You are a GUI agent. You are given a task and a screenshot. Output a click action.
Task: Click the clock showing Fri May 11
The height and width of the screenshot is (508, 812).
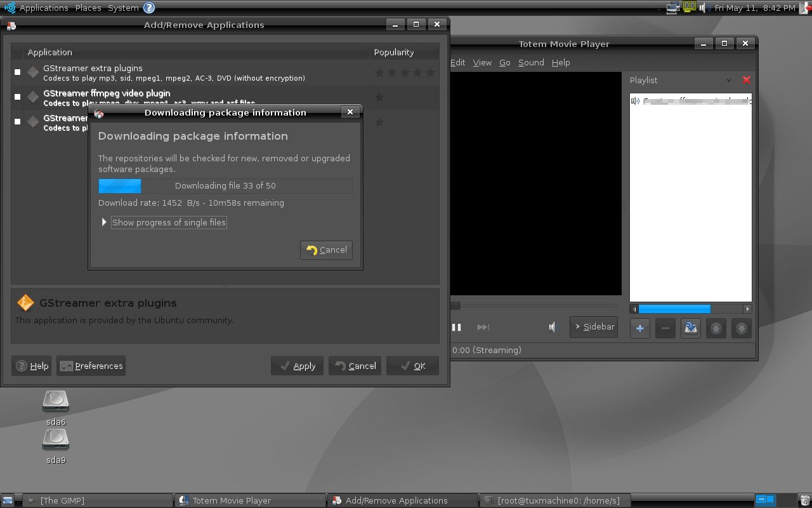point(755,8)
